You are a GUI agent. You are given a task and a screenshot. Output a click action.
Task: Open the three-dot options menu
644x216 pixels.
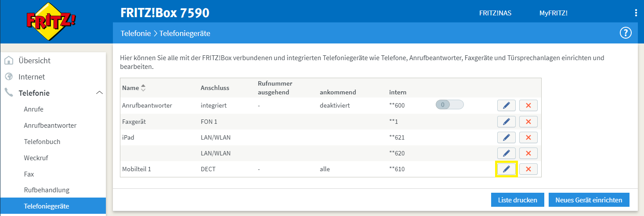(x=636, y=13)
